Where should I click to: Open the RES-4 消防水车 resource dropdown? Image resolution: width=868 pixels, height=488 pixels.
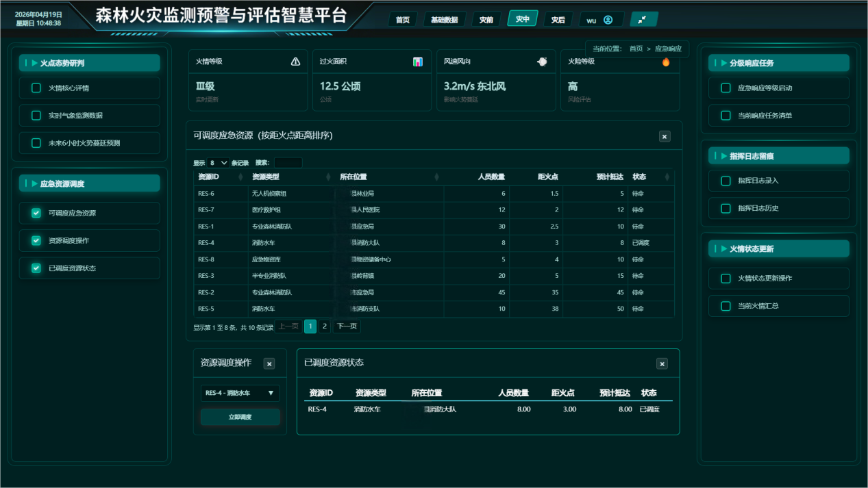click(x=240, y=393)
